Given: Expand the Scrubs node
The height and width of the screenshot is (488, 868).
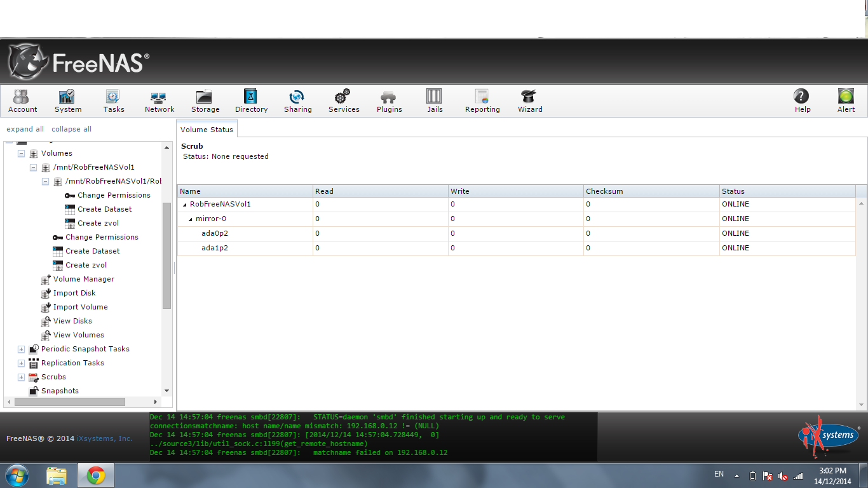Looking at the screenshot, I should pyautogui.click(x=21, y=377).
